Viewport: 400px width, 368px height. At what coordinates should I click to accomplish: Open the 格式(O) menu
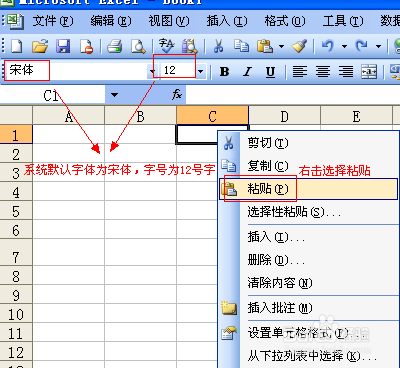285,21
